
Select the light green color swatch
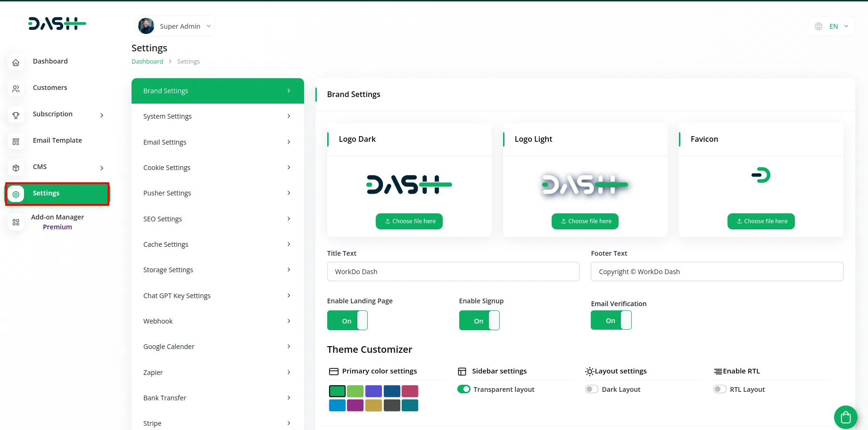tap(355, 391)
